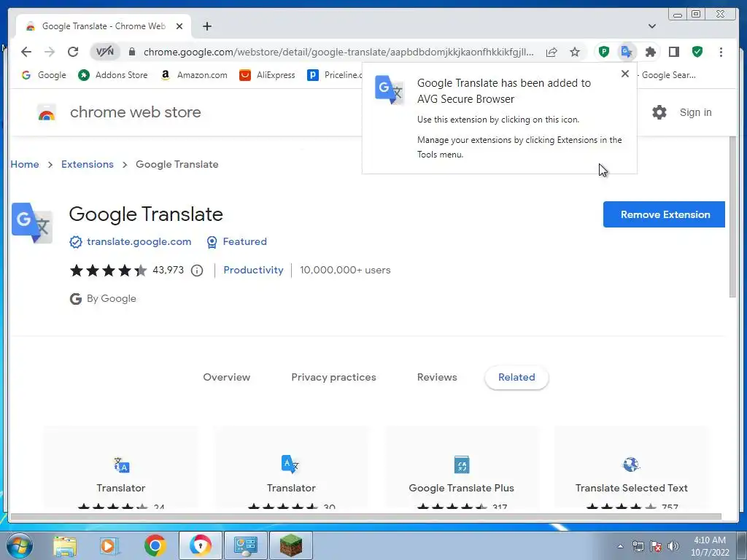Expand the tab search down arrow
This screenshot has width=747, height=560.
(652, 26)
